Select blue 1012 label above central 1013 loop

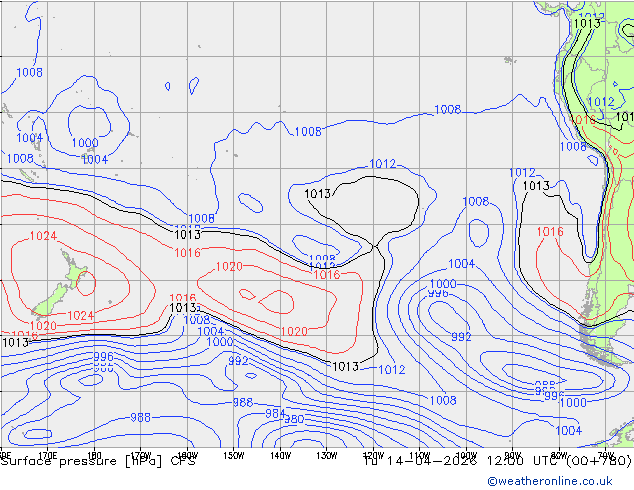(x=383, y=164)
